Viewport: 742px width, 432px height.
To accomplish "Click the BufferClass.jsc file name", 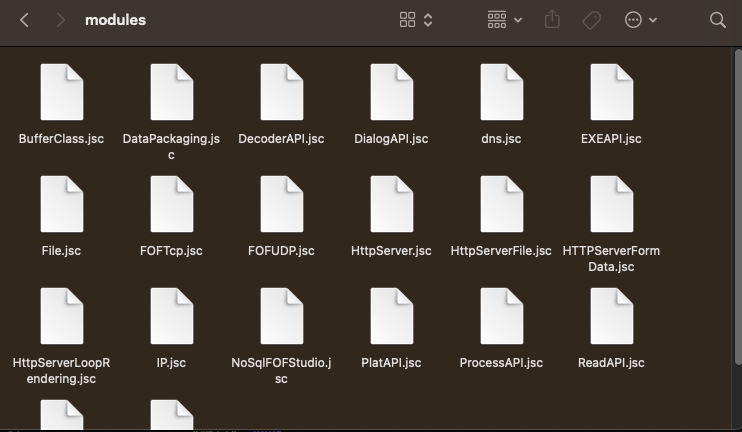I will 62,139.
